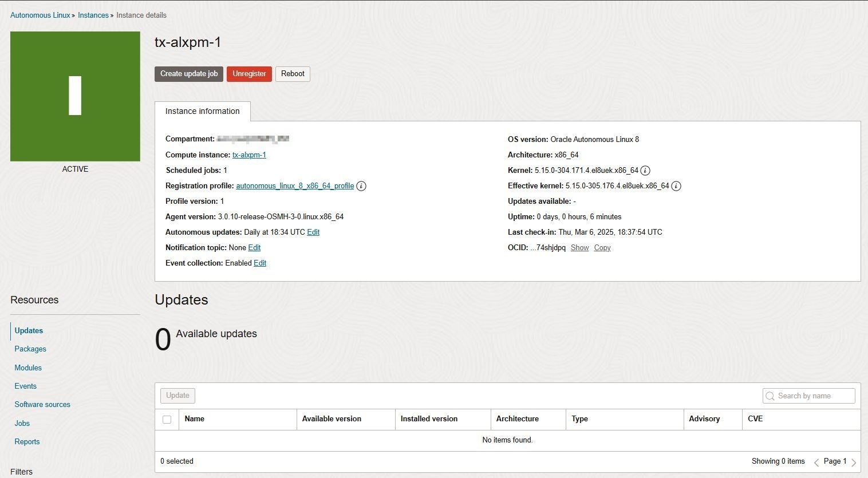Click the 'Scheduled jobs: 1' text
Screen dimensions: 868x478
196,171
